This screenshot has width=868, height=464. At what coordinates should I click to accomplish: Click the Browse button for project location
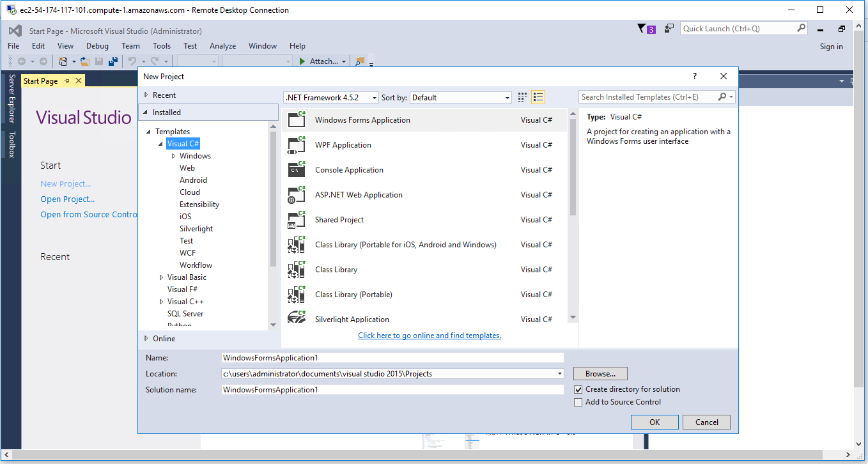point(600,373)
